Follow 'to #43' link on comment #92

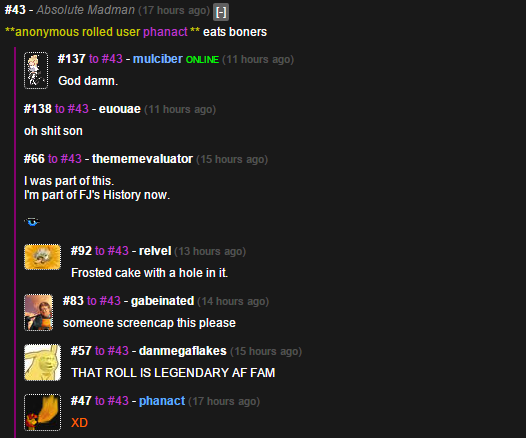(112, 251)
